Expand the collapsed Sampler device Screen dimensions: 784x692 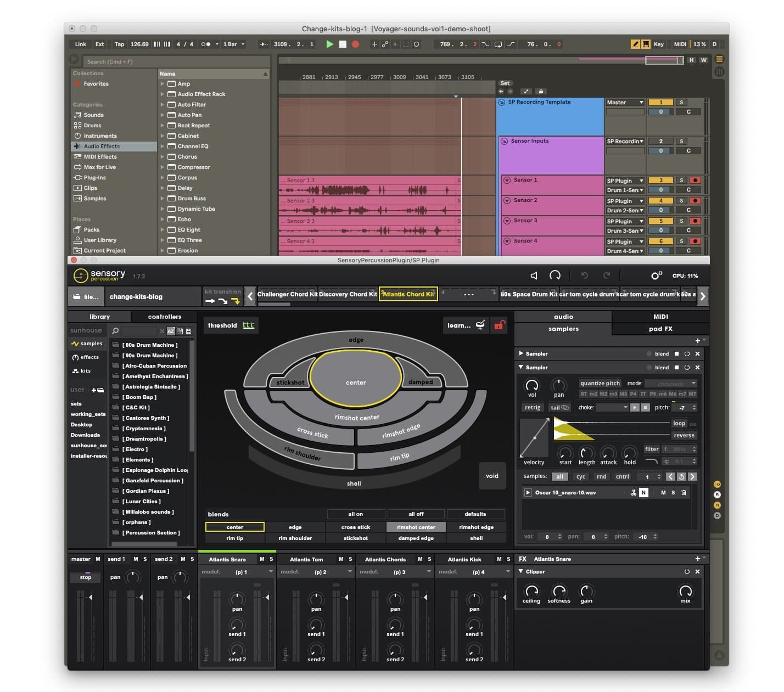point(522,353)
